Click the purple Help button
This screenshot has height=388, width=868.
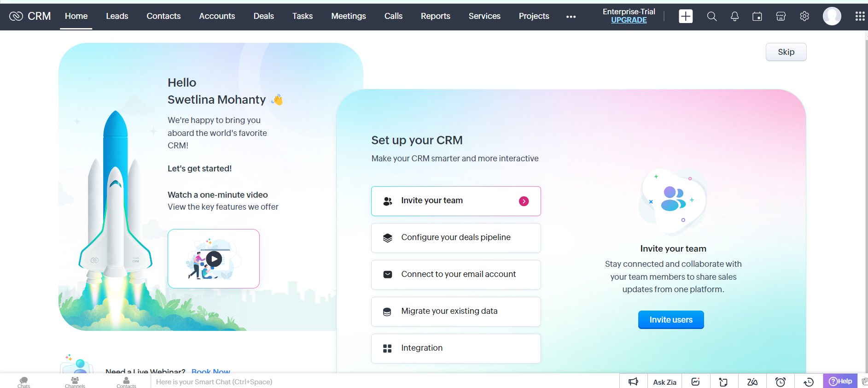click(x=840, y=381)
